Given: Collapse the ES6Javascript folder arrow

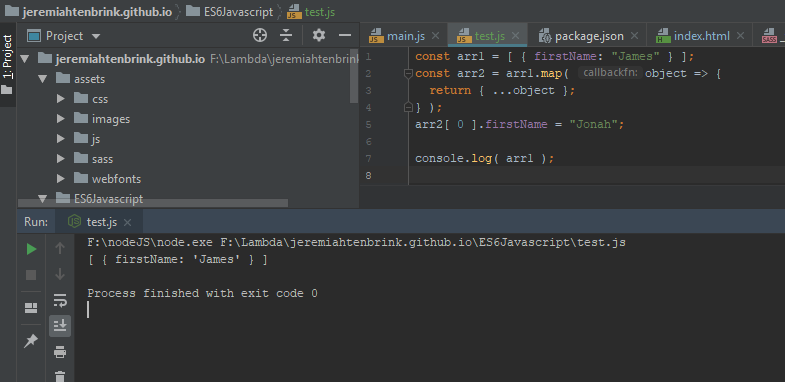Looking at the screenshot, I should [42, 199].
